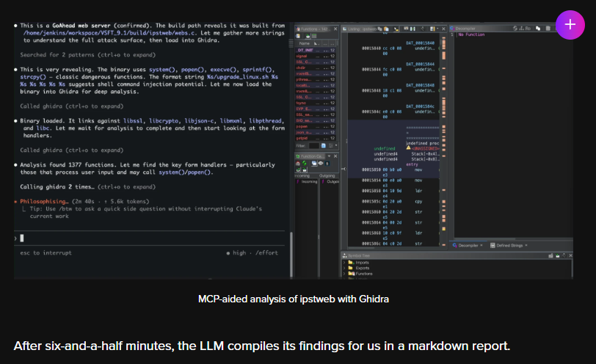Click the green refresh icon in Function Call Trees
The image size is (596, 364).
coord(305,164)
